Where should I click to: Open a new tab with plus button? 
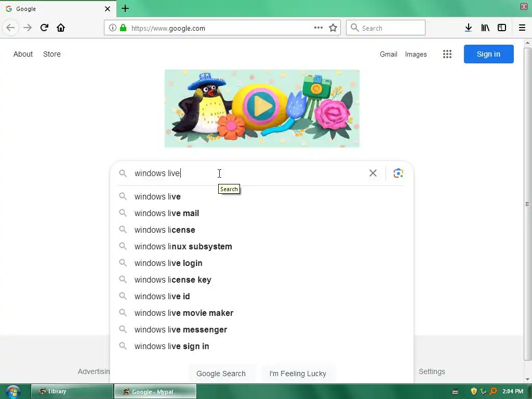click(x=125, y=8)
